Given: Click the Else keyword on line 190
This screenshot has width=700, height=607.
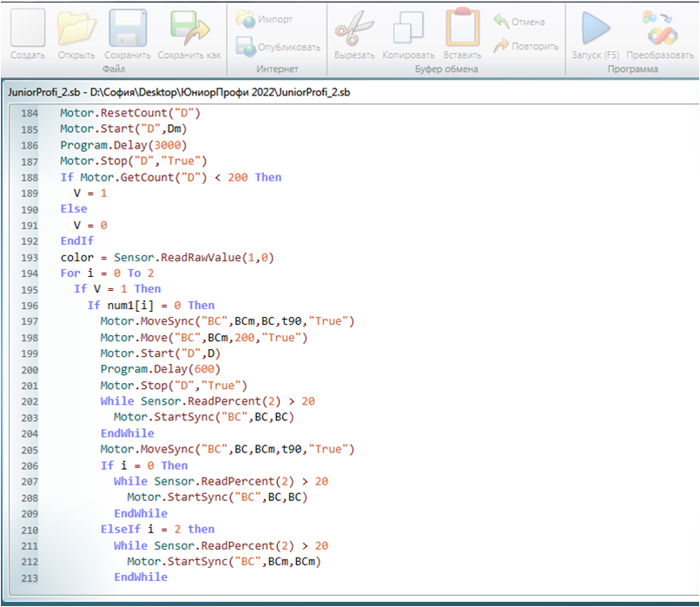Looking at the screenshot, I should click(x=74, y=209).
